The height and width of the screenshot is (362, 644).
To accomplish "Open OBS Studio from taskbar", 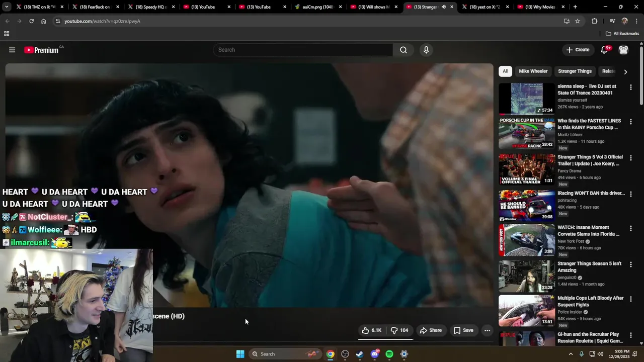I will click(x=345, y=354).
